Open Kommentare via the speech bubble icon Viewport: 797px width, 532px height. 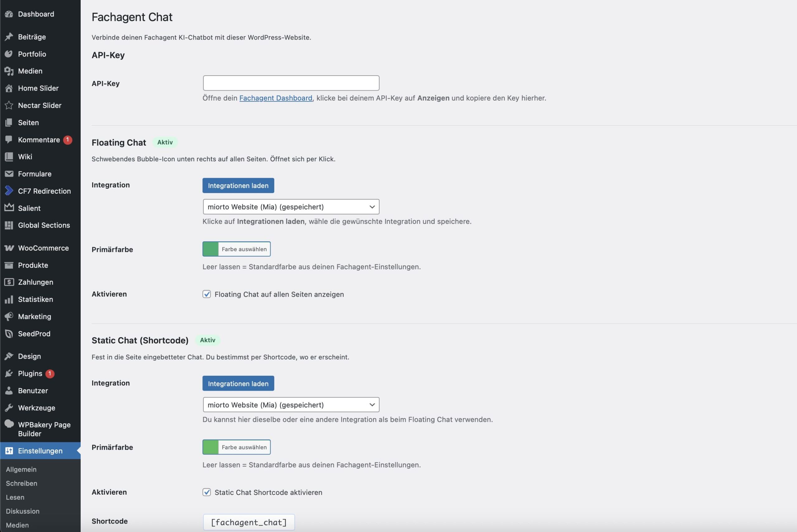pyautogui.click(x=9, y=139)
